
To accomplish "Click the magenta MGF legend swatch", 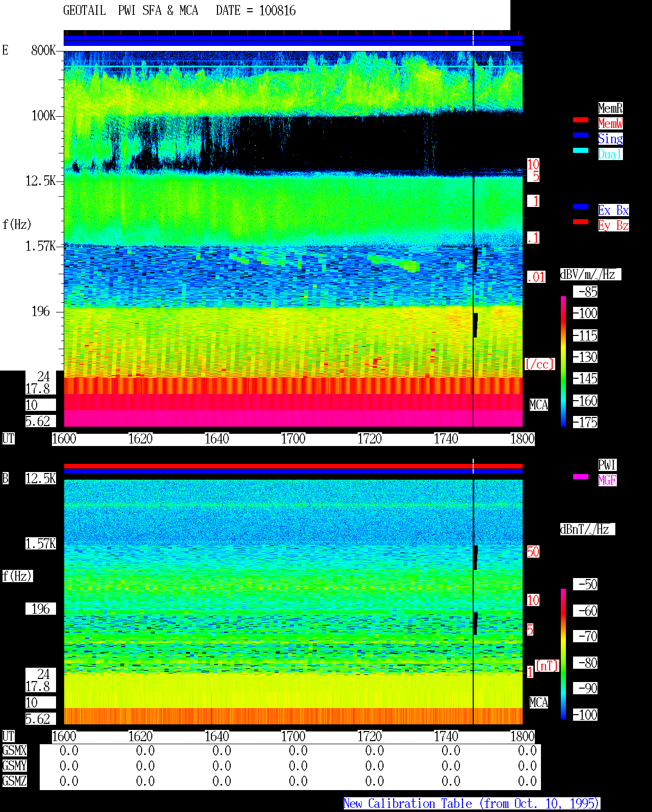I will 581,477.
